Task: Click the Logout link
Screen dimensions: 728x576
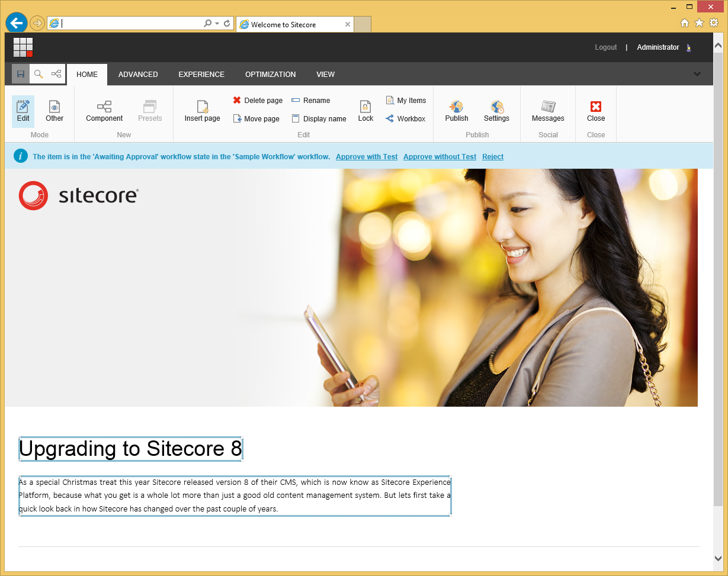Action: [606, 47]
